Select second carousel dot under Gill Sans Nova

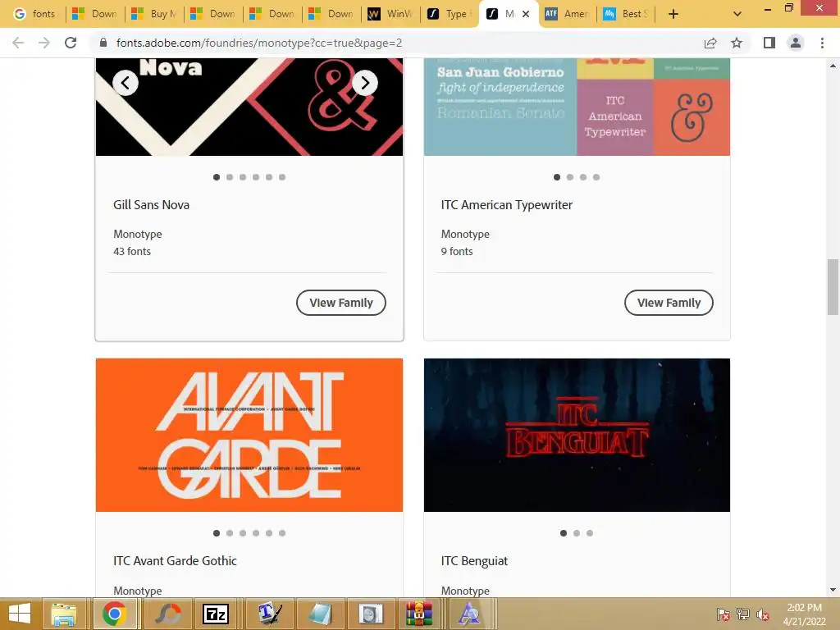point(230,177)
